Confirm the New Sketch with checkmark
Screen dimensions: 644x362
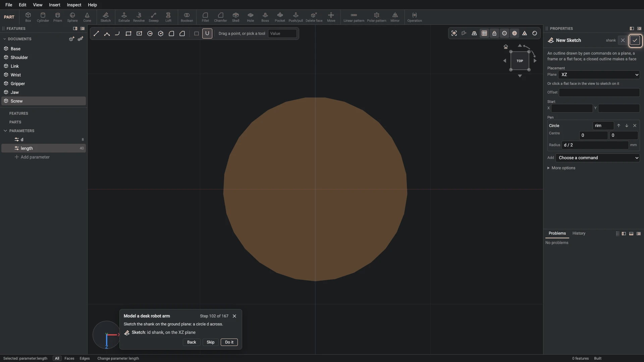point(635,40)
